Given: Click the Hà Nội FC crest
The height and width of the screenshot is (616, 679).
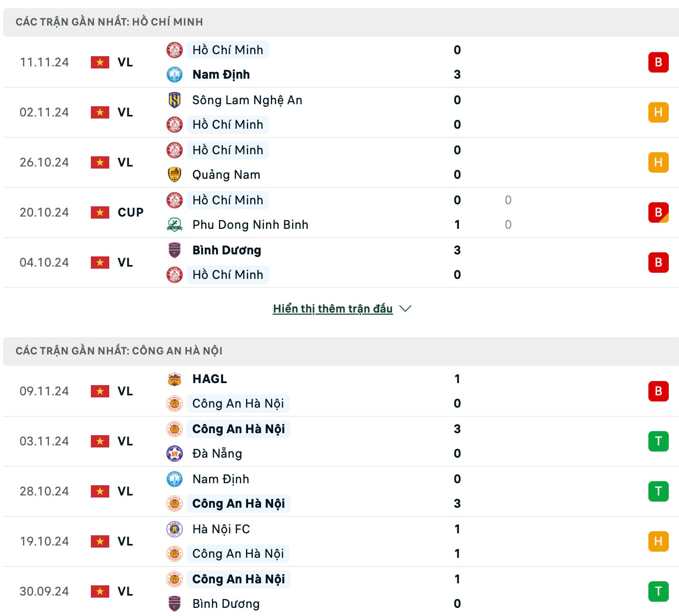Looking at the screenshot, I should 175,529.
